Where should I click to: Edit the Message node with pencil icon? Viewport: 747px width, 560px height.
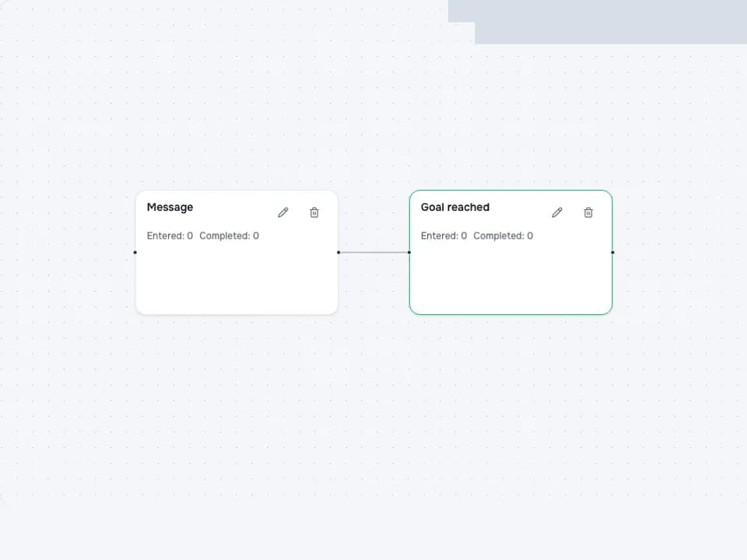click(x=283, y=212)
